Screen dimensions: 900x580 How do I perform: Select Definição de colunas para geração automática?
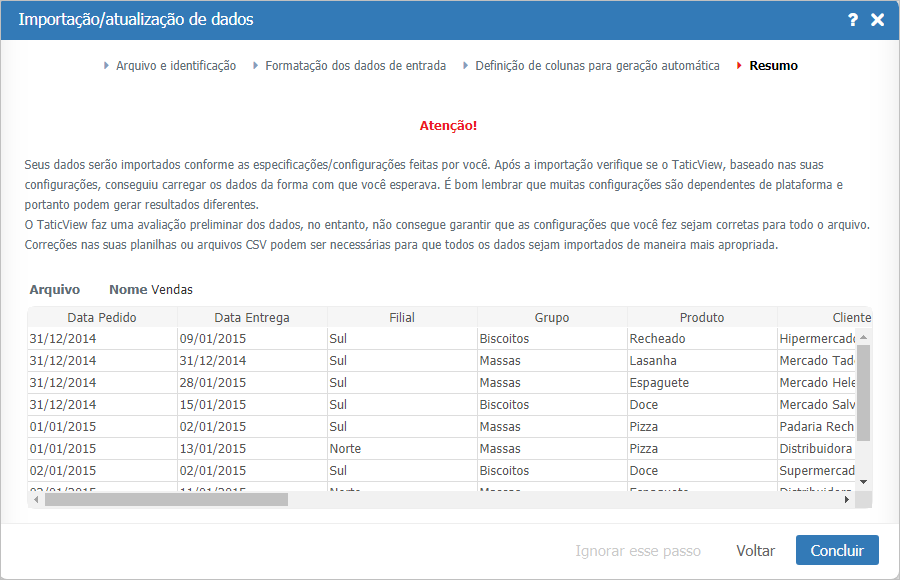(597, 66)
